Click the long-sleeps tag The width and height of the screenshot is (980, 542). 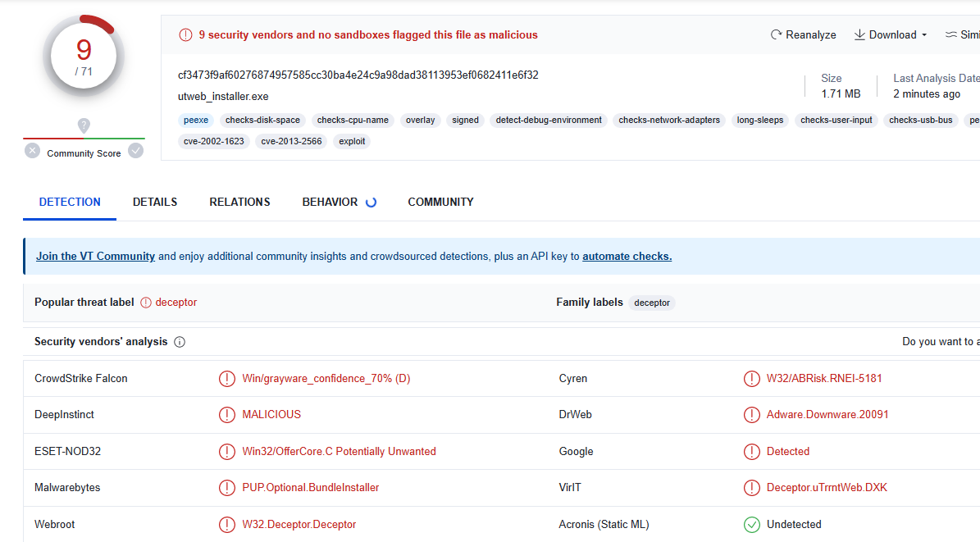pos(760,120)
